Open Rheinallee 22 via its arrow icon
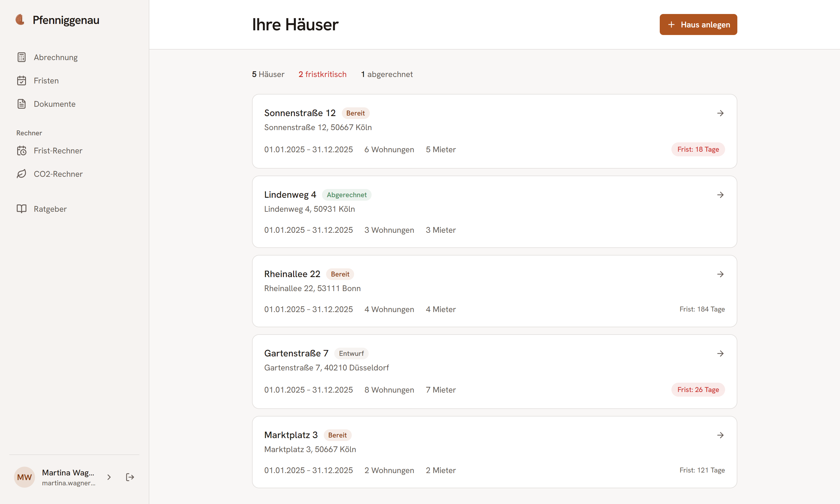The width and height of the screenshot is (840, 504). 720,274
